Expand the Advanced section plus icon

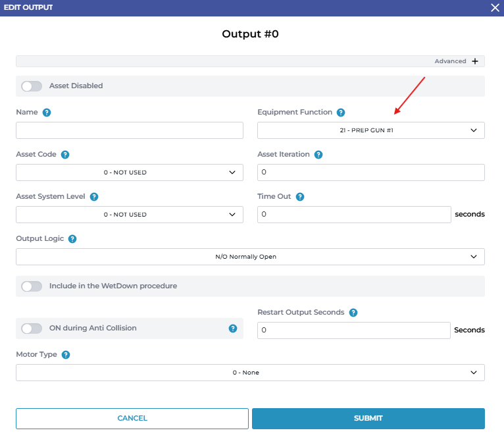[x=474, y=61]
